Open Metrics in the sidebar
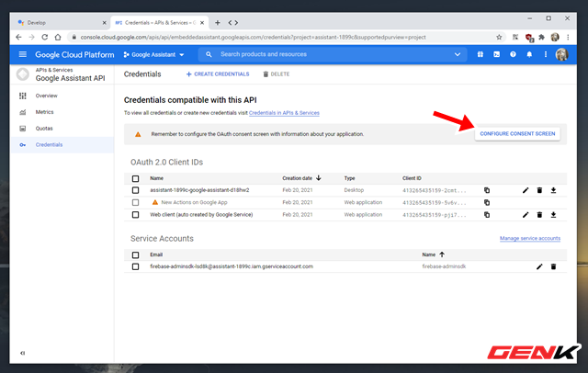The height and width of the screenshot is (373, 588). click(x=62, y=112)
